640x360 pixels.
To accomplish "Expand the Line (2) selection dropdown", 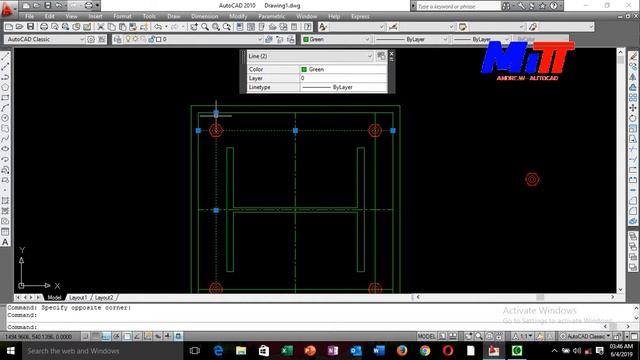I will pos(369,56).
